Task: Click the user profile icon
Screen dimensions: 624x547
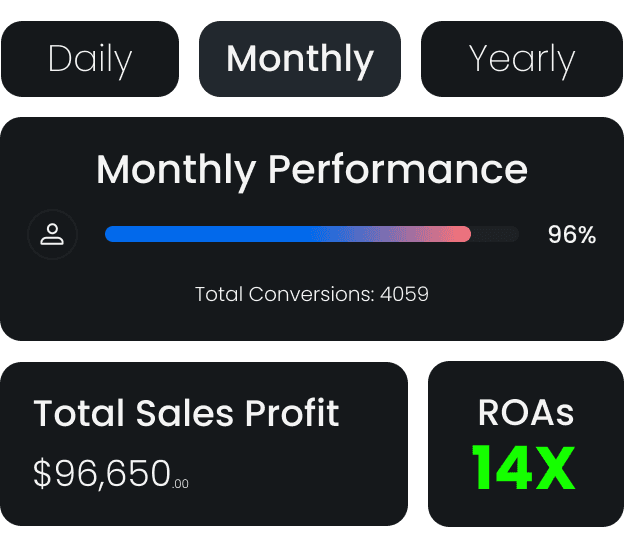Action: coord(52,235)
